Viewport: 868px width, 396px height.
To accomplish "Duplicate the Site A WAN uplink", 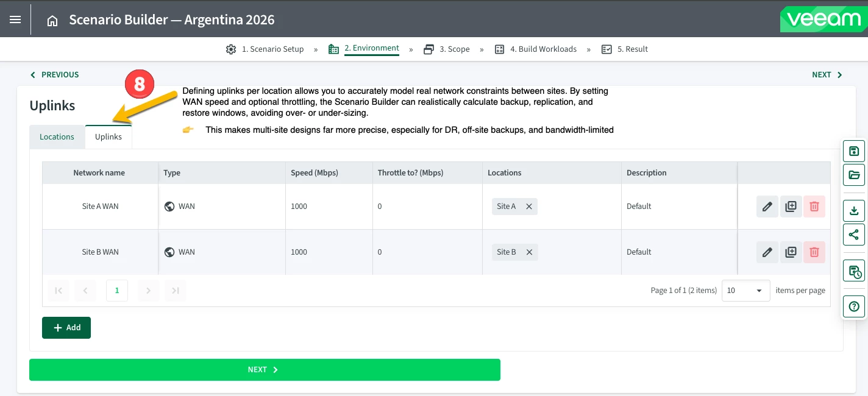I will 791,207.
